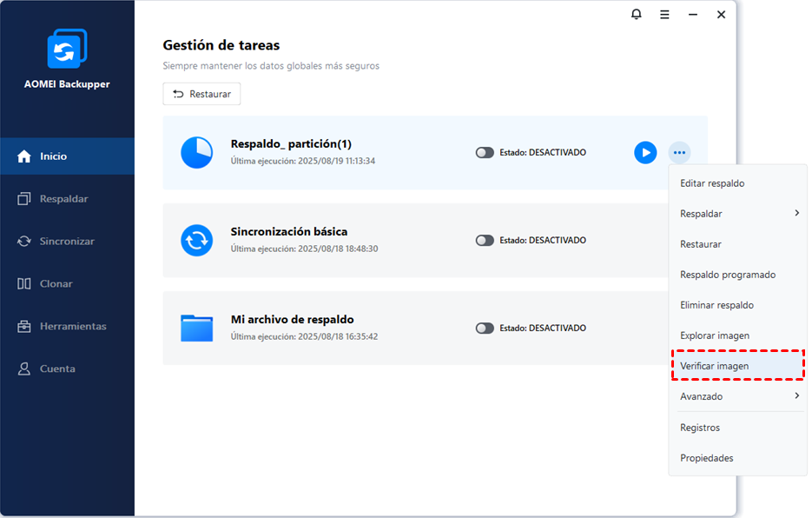Click the Sincronización básica sync icon
Viewport: 812px width, 518px height.
click(x=196, y=240)
